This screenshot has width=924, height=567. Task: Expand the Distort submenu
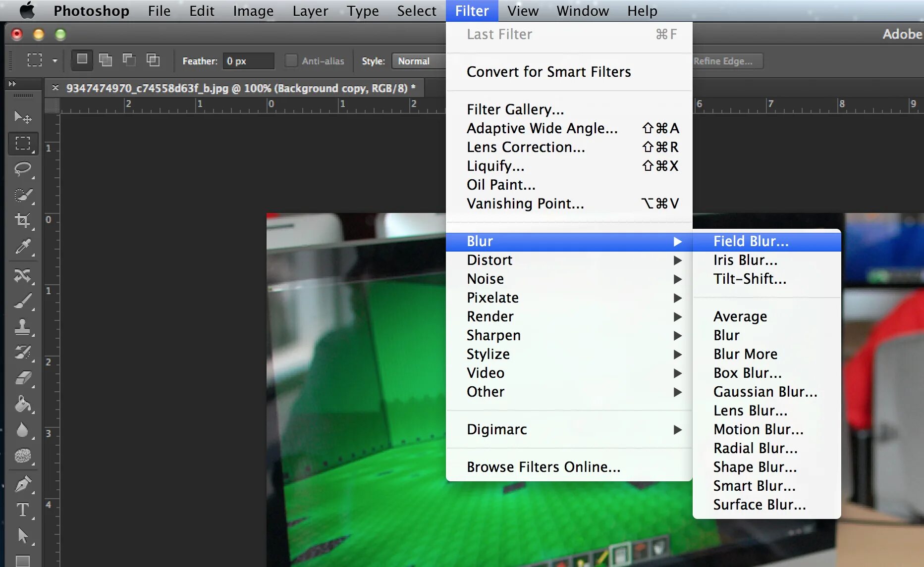pyautogui.click(x=569, y=260)
